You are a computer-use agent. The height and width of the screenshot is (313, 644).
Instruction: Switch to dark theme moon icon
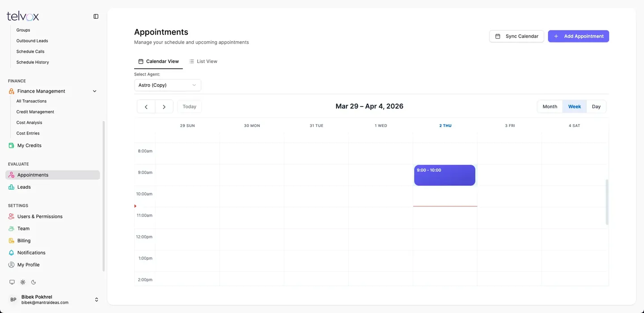(x=34, y=282)
